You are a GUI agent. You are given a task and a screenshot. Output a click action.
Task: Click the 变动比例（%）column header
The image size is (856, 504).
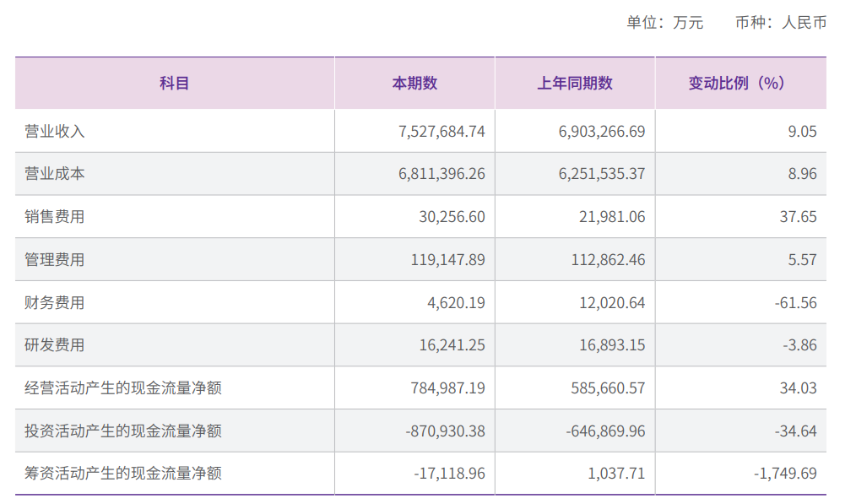[736, 83]
